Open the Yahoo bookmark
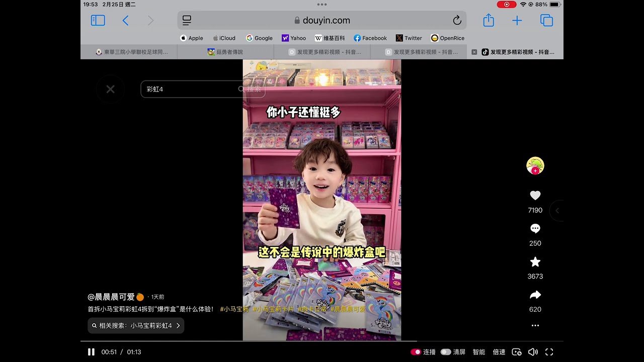 coord(294,38)
